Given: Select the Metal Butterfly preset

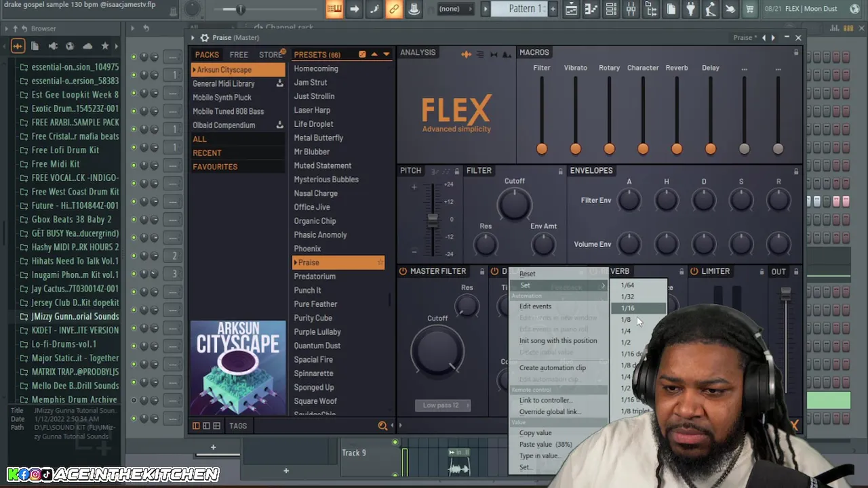Looking at the screenshot, I should (319, 138).
